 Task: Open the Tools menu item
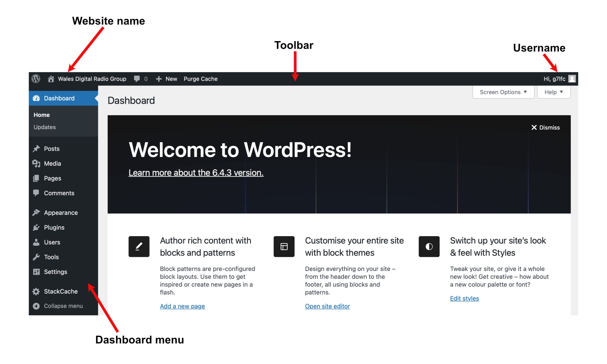63,257
